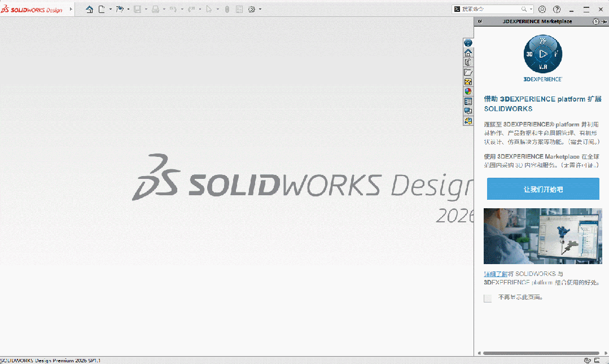Open the Welcome home dialog icon
The image size is (609, 364).
pos(89,10)
